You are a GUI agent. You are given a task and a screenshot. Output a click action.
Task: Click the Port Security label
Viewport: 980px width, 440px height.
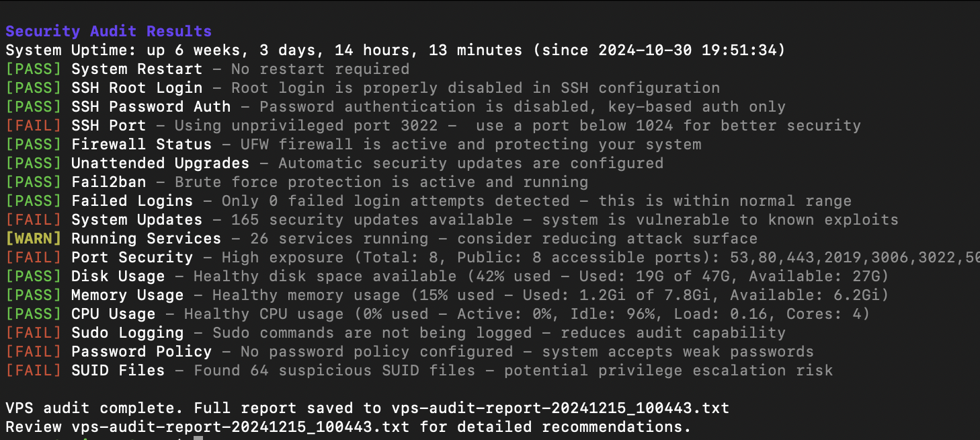tap(132, 257)
